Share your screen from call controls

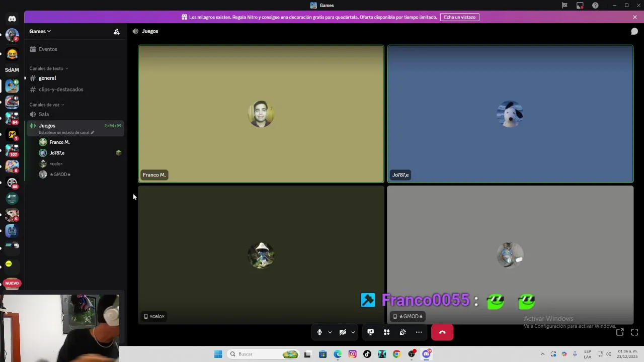tap(370, 332)
